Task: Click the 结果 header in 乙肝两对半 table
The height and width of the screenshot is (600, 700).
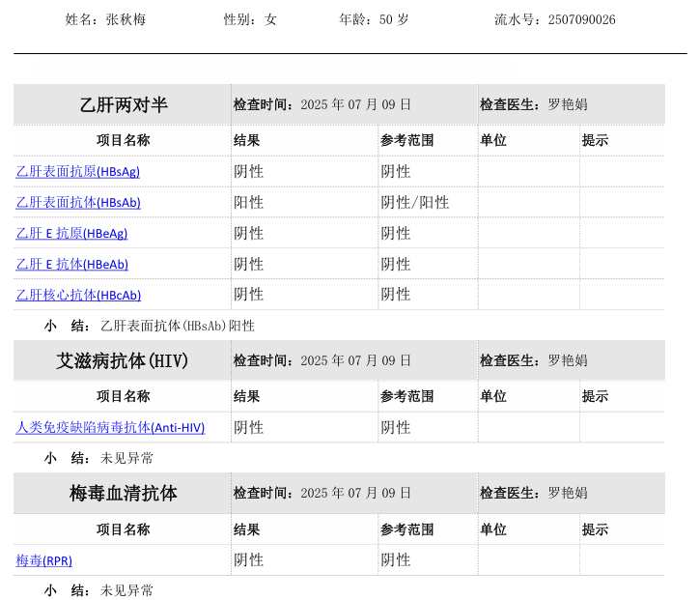Action: click(x=246, y=140)
